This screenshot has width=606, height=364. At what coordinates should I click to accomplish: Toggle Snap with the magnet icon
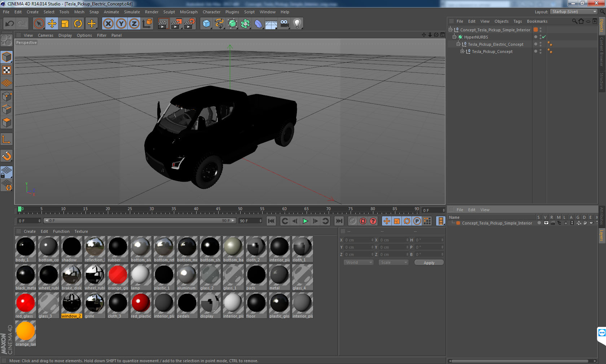click(6, 156)
